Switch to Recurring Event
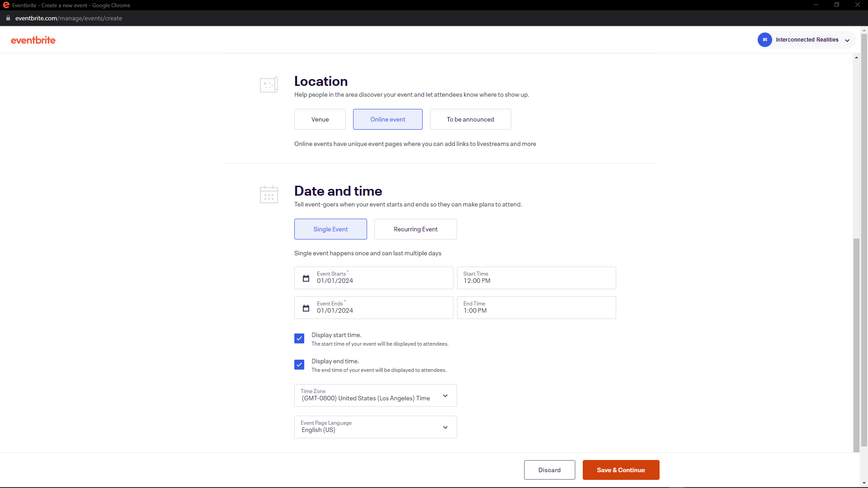The image size is (868, 488). tap(415, 229)
